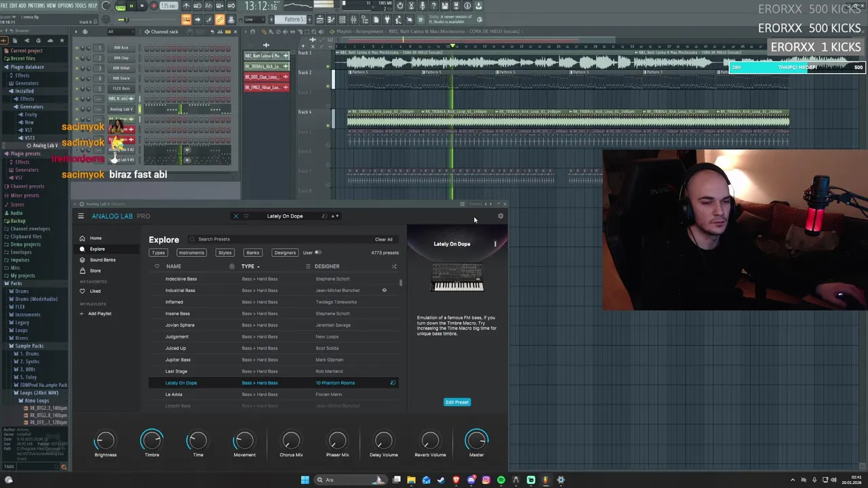
Task: Open the FILE menu
Action: pyautogui.click(x=5, y=5)
